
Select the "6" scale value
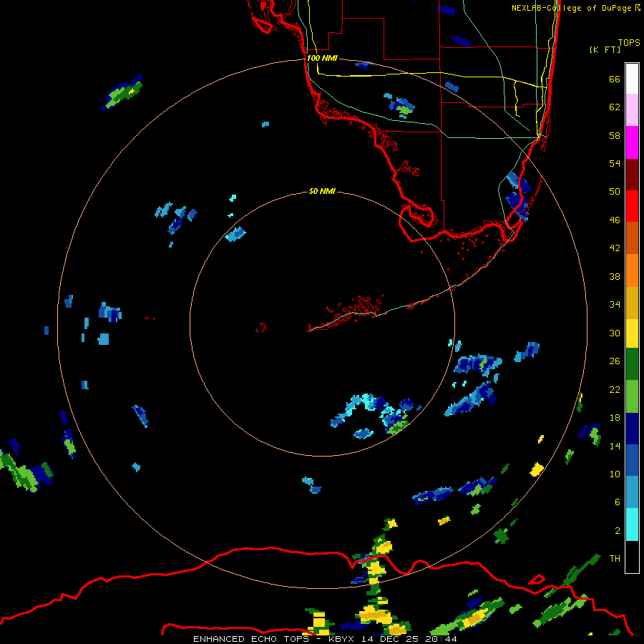coord(618,502)
